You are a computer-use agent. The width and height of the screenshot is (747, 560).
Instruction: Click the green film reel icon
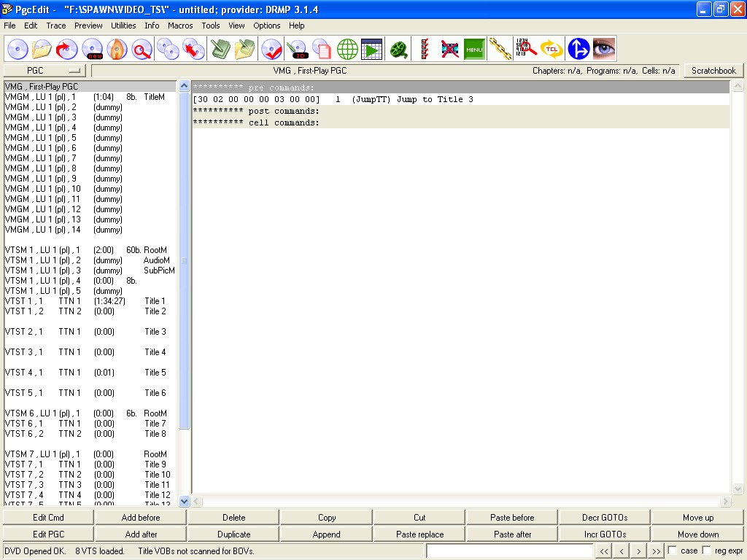click(399, 49)
